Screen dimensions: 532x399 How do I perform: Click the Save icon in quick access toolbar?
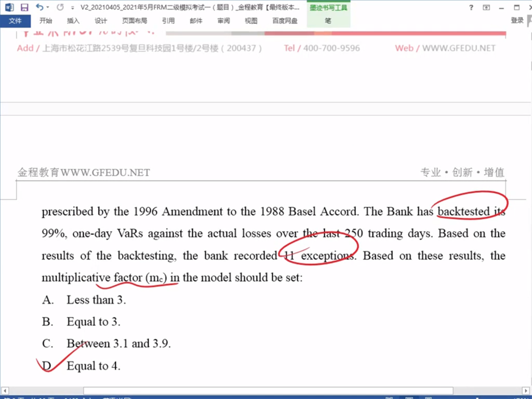(24, 7)
